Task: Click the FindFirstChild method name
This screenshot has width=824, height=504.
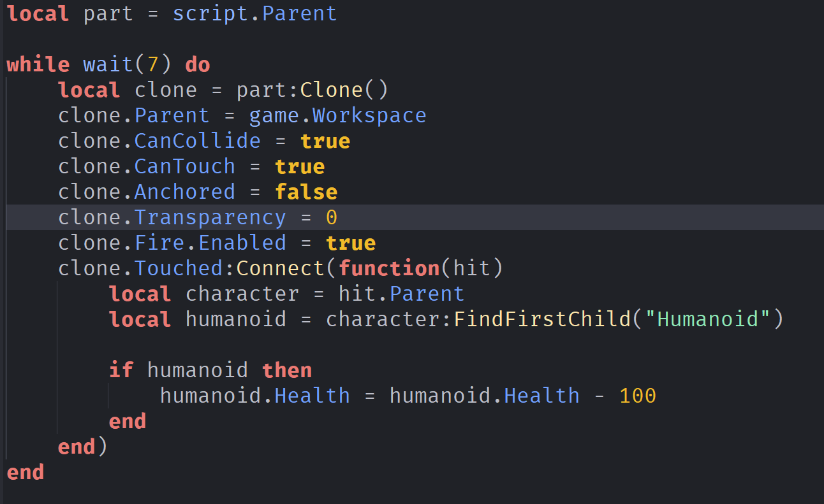Action: (541, 319)
